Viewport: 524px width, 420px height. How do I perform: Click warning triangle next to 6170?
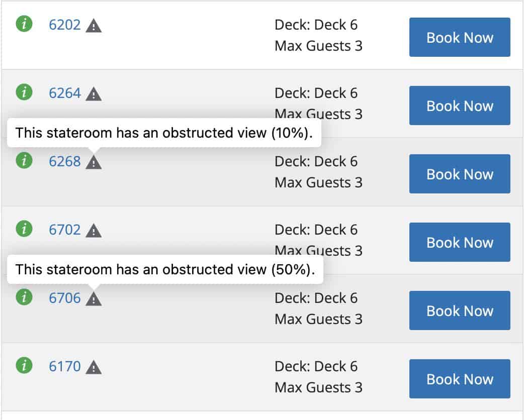[94, 367]
